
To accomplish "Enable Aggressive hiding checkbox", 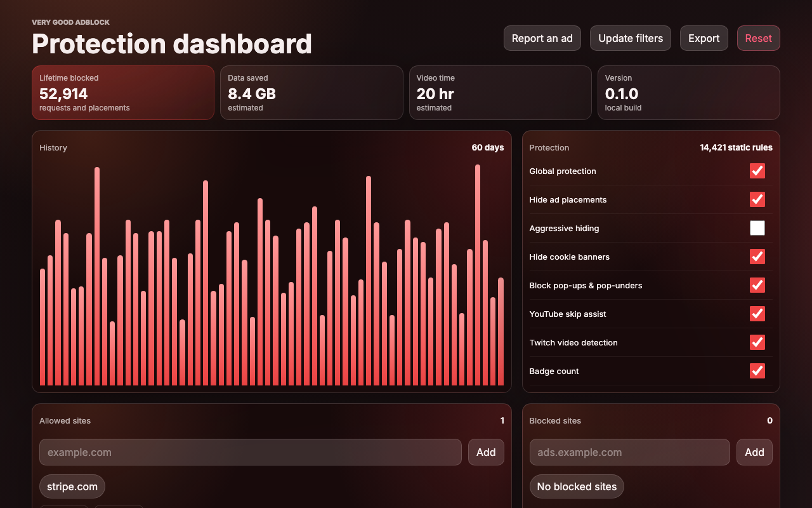I will tap(757, 228).
